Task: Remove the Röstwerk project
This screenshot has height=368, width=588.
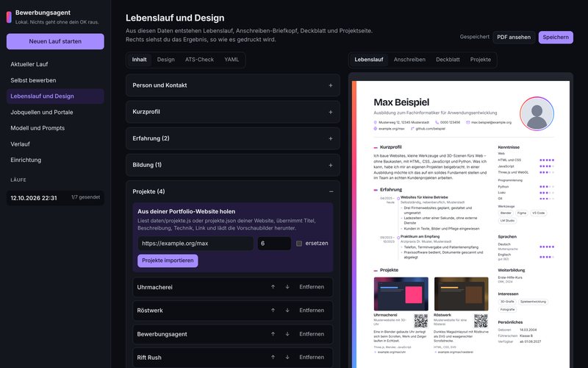Action: pyautogui.click(x=312, y=310)
